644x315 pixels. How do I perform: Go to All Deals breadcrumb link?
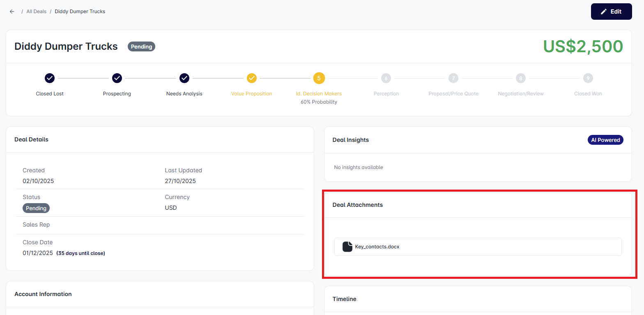click(x=36, y=12)
